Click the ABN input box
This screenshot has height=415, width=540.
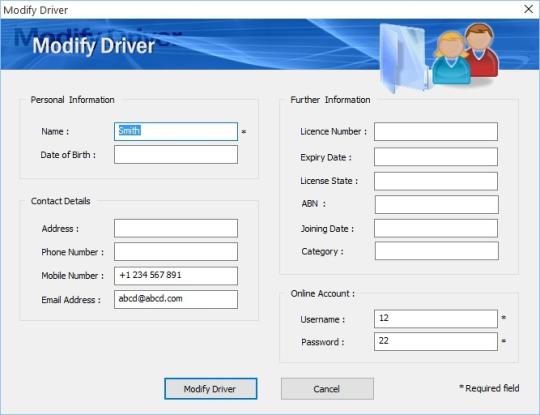pos(436,205)
